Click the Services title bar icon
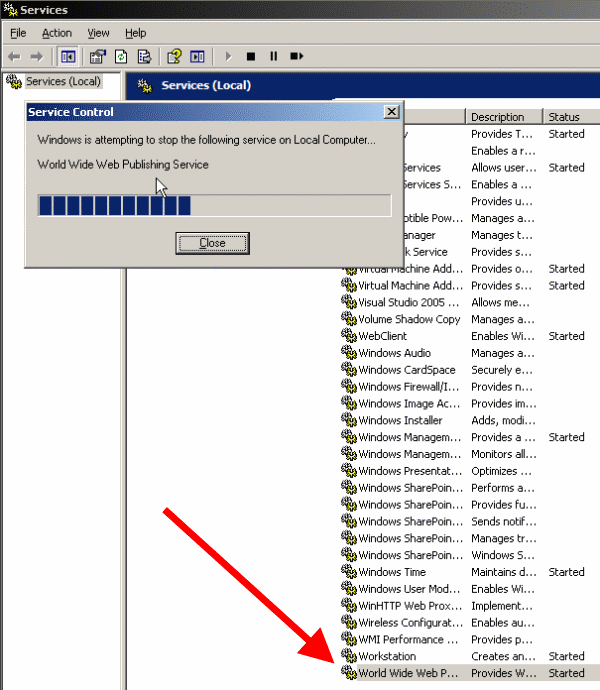600x690 pixels. pos(11,9)
